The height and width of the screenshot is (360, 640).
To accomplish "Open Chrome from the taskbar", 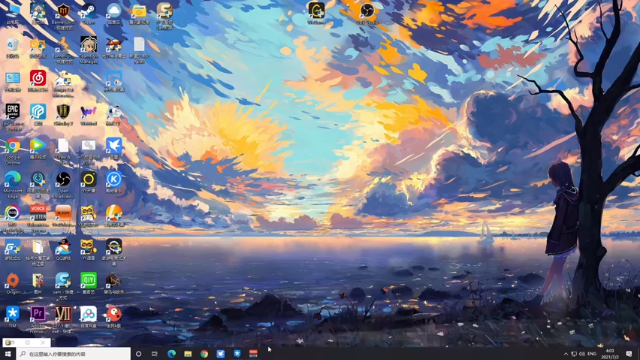I will [x=204, y=354].
